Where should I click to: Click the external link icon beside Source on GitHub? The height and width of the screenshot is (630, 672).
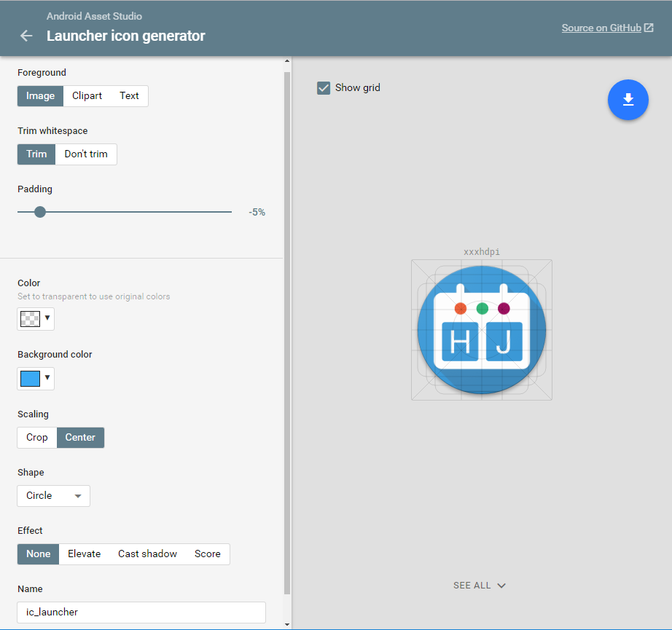tap(647, 27)
